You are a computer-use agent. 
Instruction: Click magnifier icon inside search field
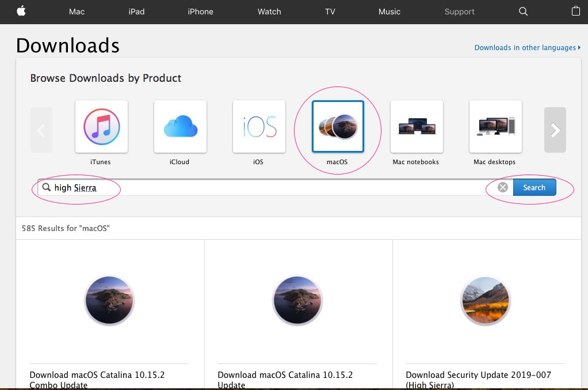[x=46, y=187]
